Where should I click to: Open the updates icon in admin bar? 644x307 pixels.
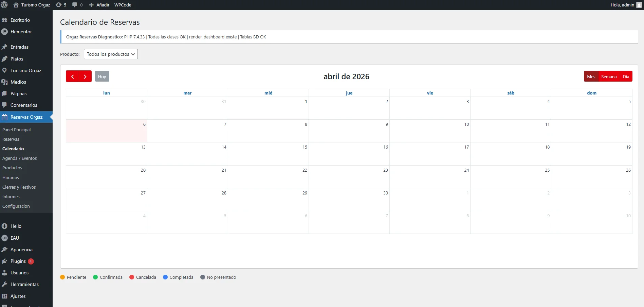pyautogui.click(x=59, y=5)
